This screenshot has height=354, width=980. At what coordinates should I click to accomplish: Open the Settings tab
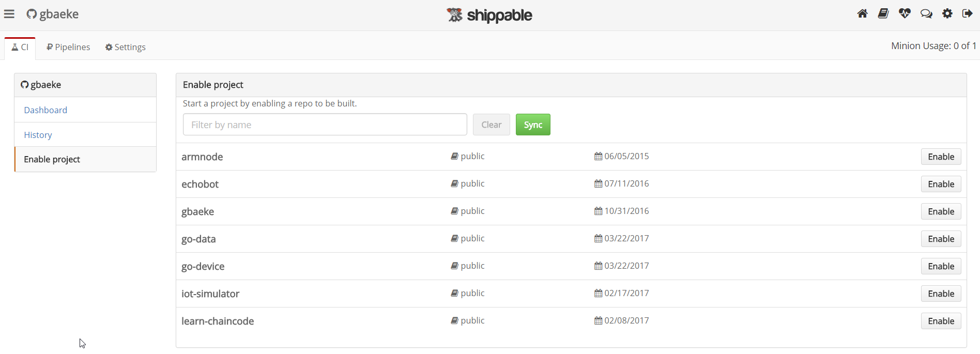click(126, 47)
